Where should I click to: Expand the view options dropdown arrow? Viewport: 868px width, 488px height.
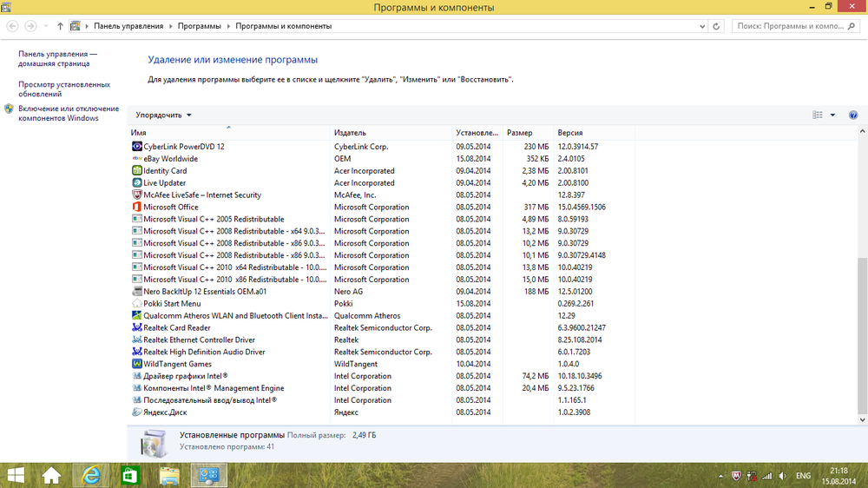click(x=832, y=115)
